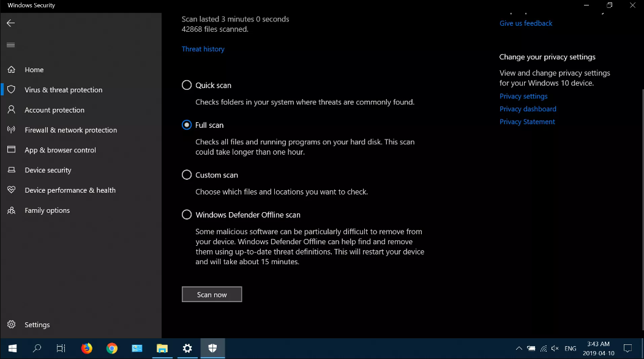Click the Device security laptop icon
The width and height of the screenshot is (644, 359).
(x=12, y=170)
